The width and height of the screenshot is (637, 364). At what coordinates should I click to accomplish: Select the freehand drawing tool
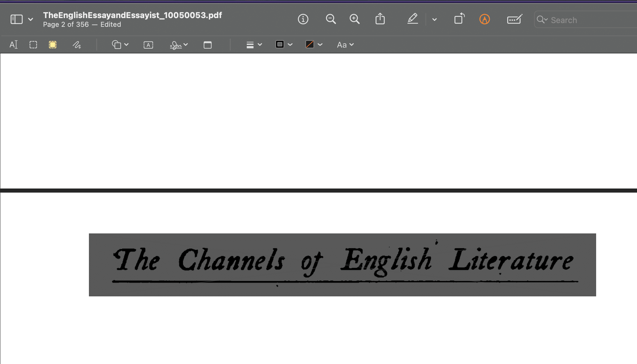tap(76, 45)
